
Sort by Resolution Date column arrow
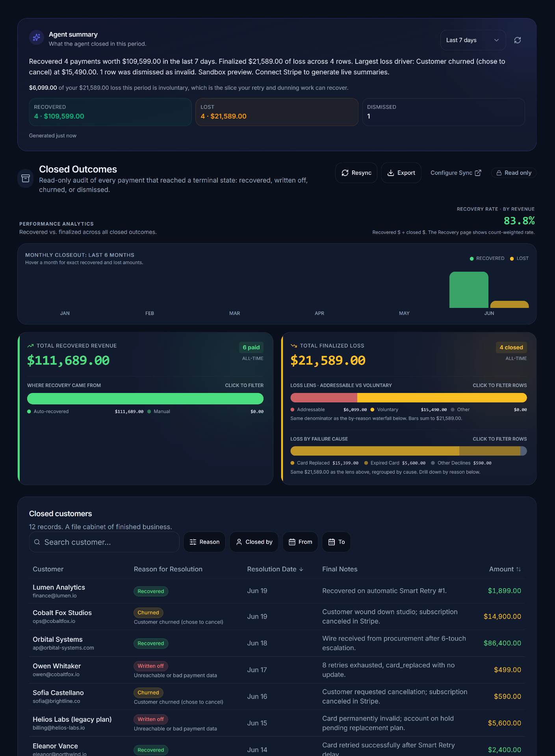[301, 569]
